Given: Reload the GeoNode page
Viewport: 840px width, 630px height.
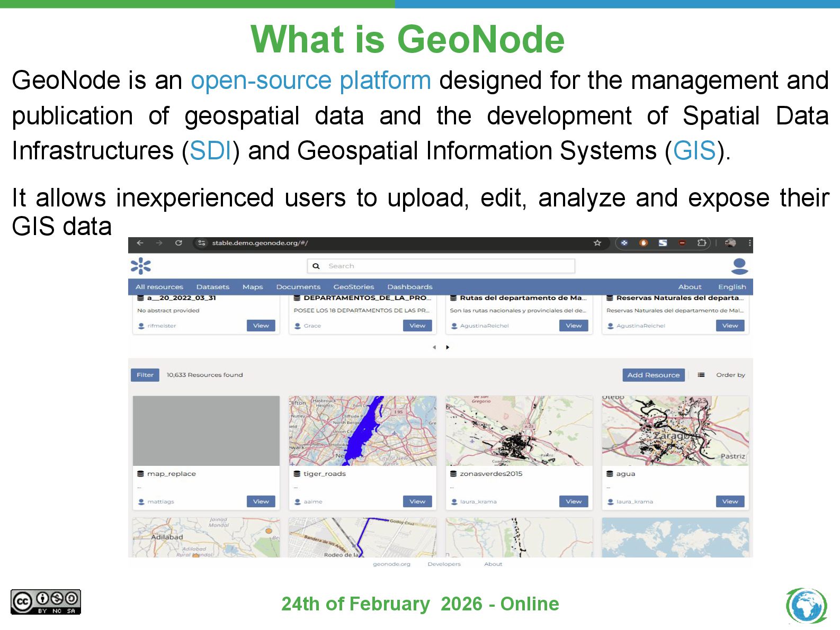Looking at the screenshot, I should 178,243.
